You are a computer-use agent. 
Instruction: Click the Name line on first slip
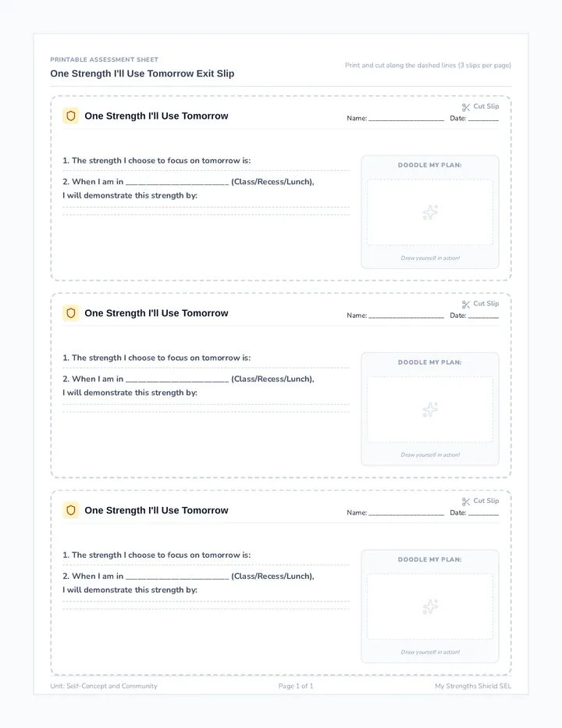click(406, 120)
